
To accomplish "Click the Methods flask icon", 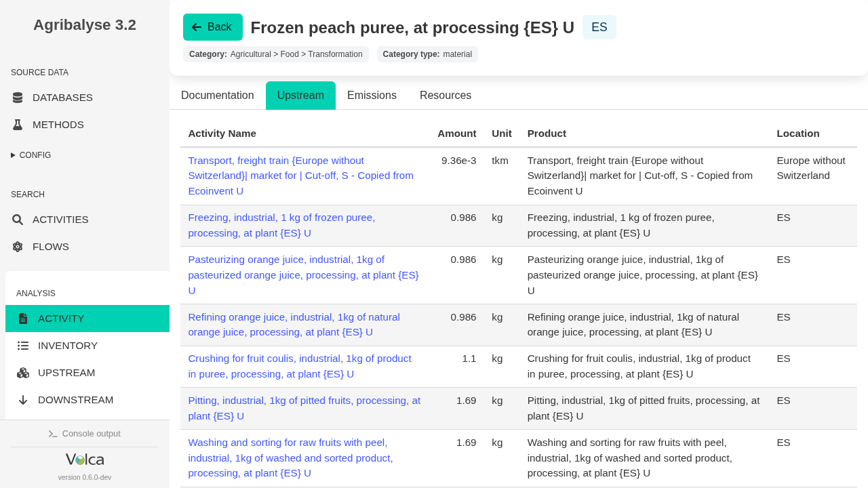I will coord(18,125).
